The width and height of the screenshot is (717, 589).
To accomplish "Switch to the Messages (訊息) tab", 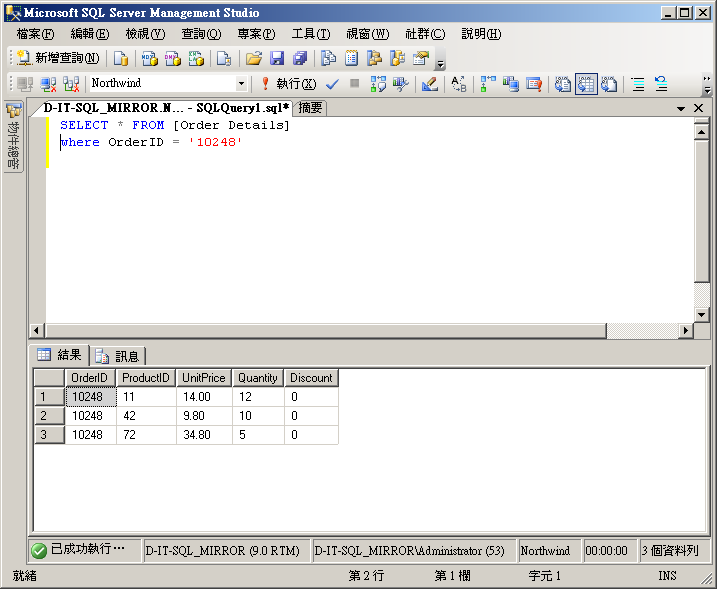I will point(118,356).
